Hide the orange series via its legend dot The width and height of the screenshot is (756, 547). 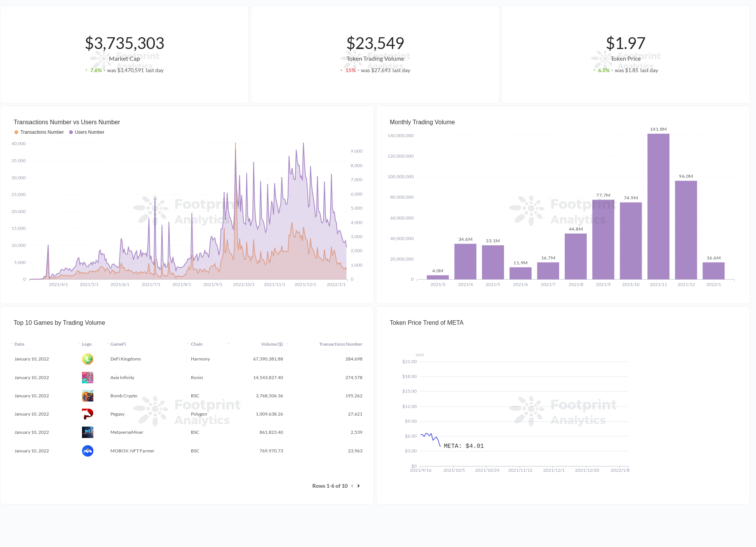click(16, 132)
